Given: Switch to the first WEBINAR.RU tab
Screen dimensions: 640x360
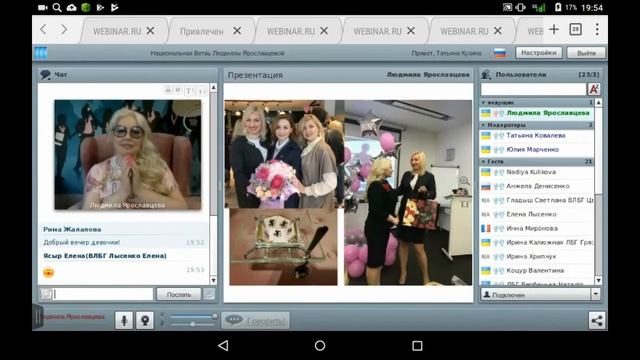Looking at the screenshot, I should (x=117, y=31).
